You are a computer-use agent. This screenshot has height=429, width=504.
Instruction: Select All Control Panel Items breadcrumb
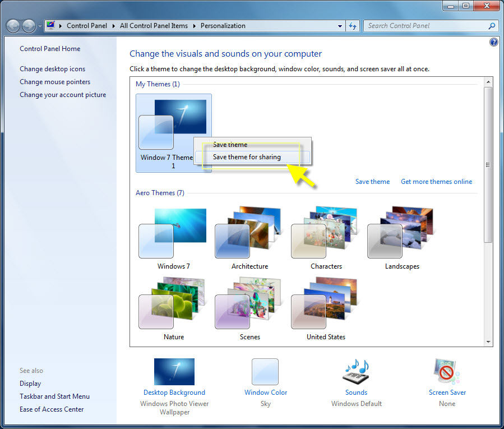[154, 26]
